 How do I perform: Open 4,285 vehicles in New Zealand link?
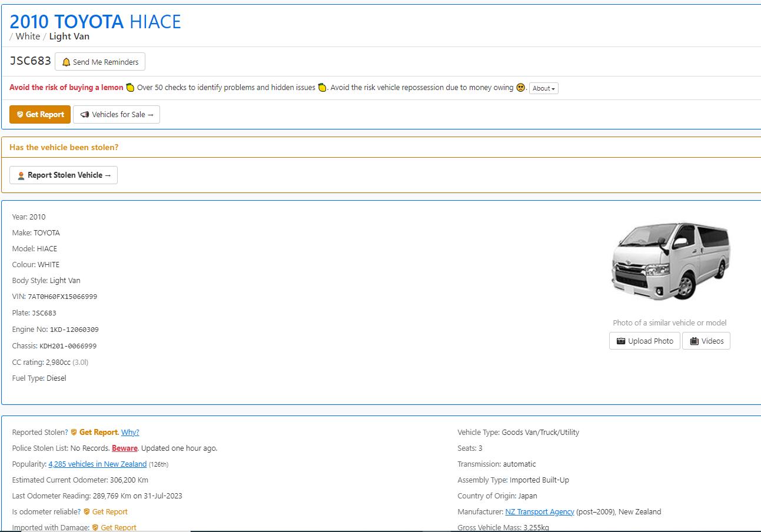point(97,464)
